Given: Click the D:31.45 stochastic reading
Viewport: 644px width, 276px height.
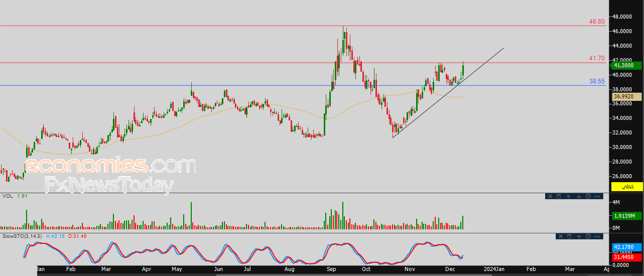Looking at the screenshot, I should click(x=77, y=236).
